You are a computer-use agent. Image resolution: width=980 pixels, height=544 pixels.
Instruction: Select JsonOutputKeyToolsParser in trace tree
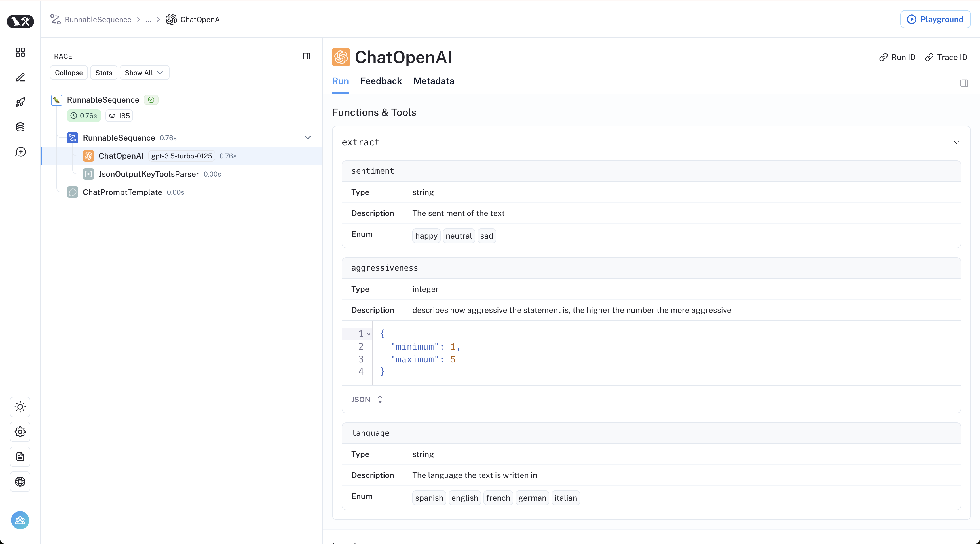coord(148,174)
